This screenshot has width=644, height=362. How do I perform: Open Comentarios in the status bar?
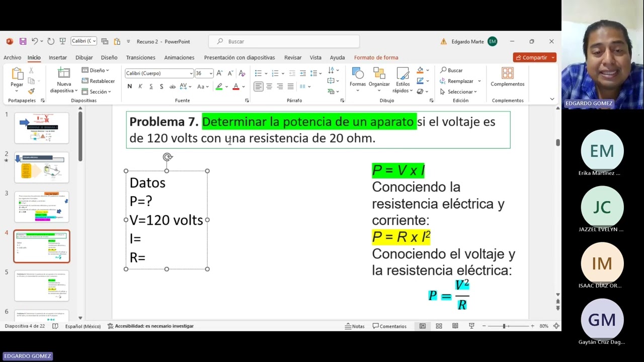tap(389, 326)
